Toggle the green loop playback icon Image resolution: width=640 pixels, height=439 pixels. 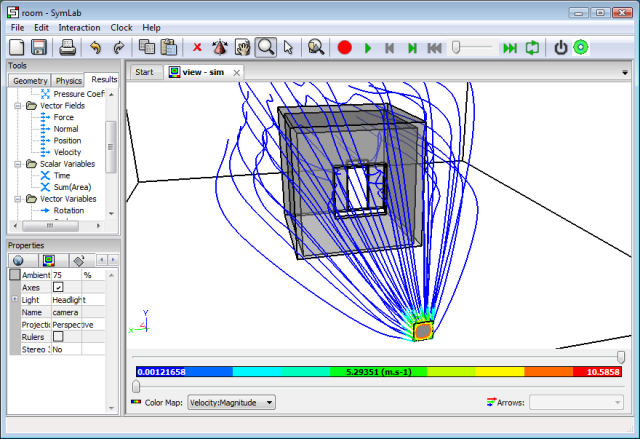[532, 48]
